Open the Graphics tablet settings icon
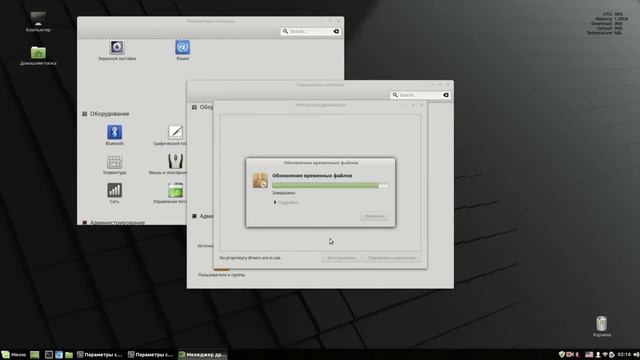 [x=176, y=132]
